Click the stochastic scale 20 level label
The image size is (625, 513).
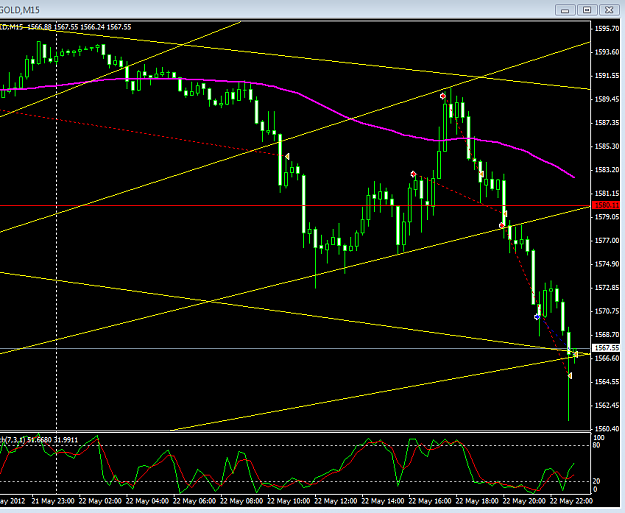tap(596, 482)
